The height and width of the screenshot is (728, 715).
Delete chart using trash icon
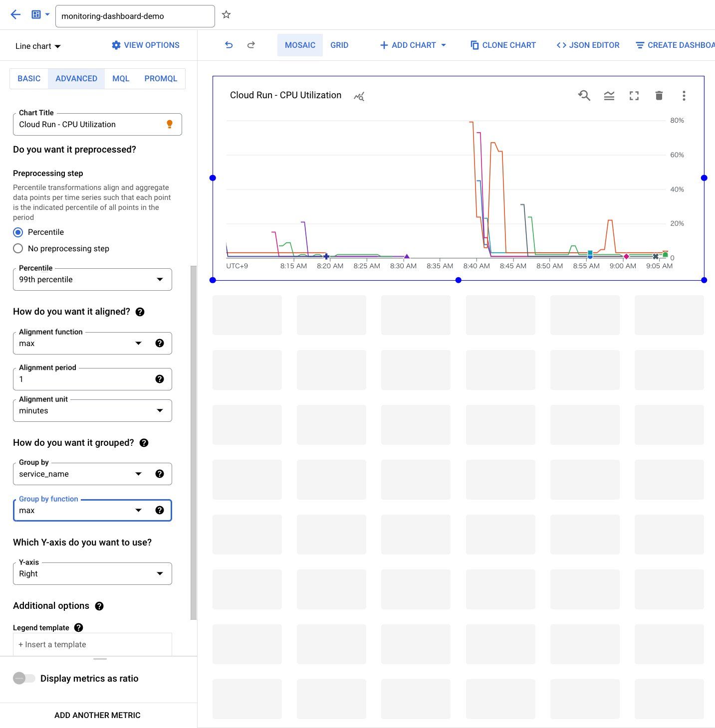659,95
